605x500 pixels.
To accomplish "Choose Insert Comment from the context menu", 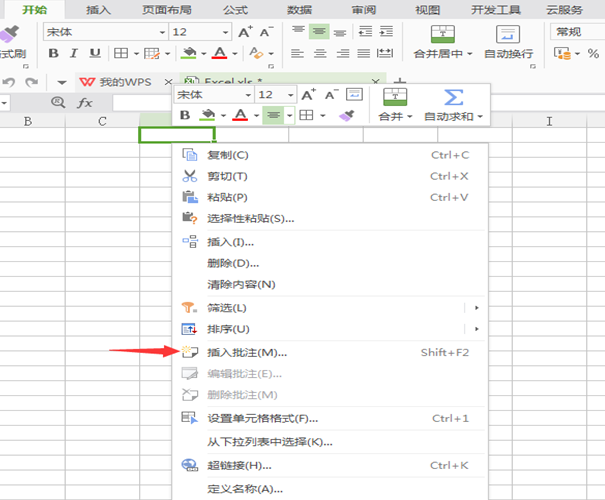I will (330, 353).
